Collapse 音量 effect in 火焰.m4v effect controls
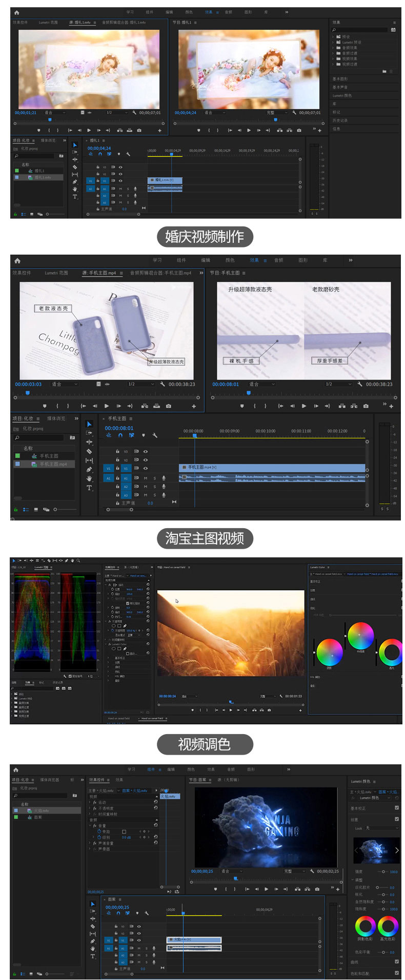The image size is (405, 980). (x=90, y=826)
